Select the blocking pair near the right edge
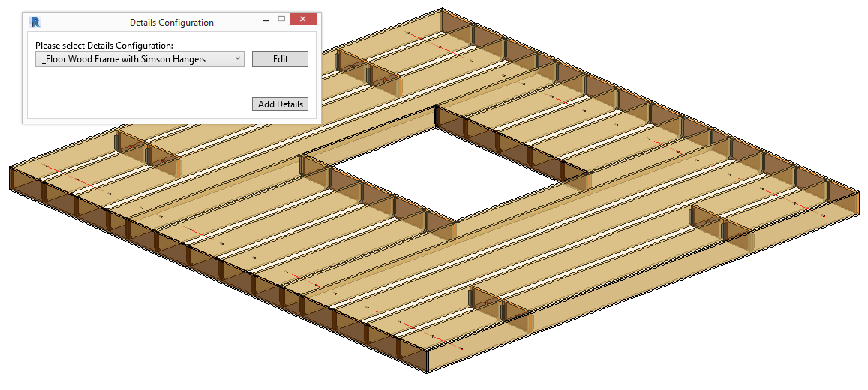This screenshot has height=390, width=868. click(722, 224)
